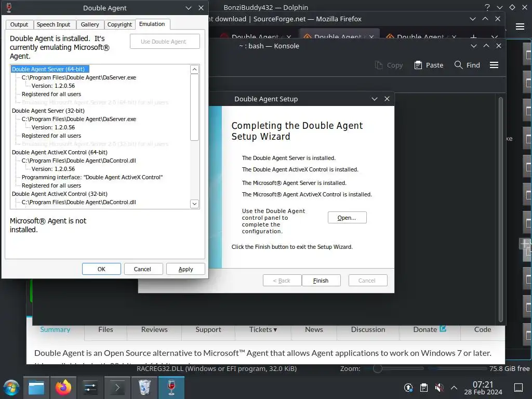Click Apply in the Double Agent dialog
This screenshot has height=399, width=532.
[185, 269]
